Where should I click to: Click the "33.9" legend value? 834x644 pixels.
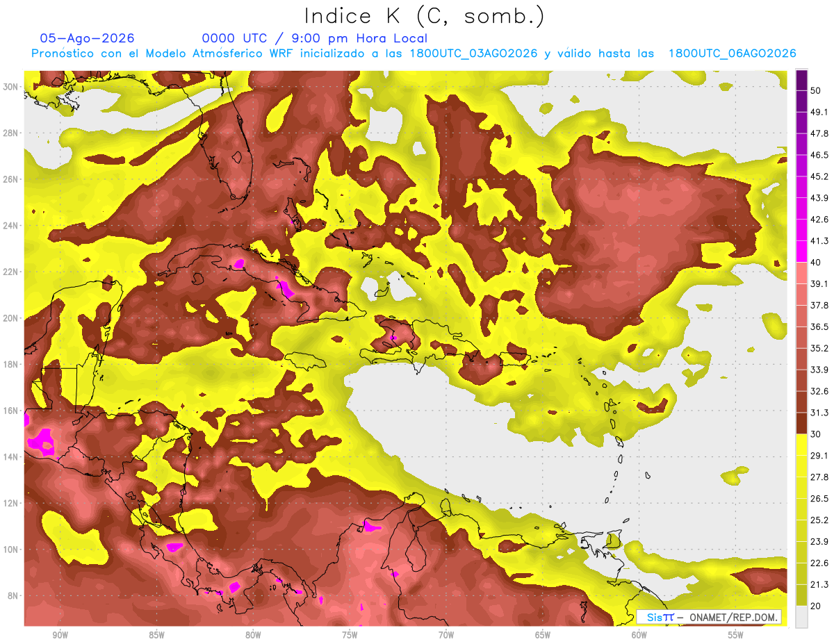click(x=820, y=370)
